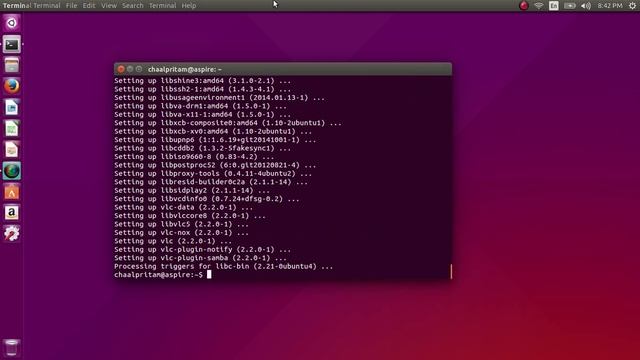
Task: Click the terminal scrollbar handle
Action: [451, 271]
